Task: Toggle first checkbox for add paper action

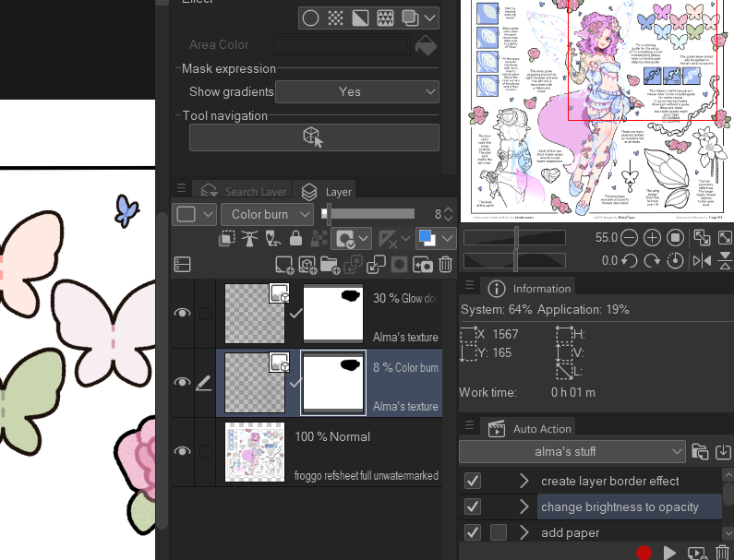Action: coord(473,532)
